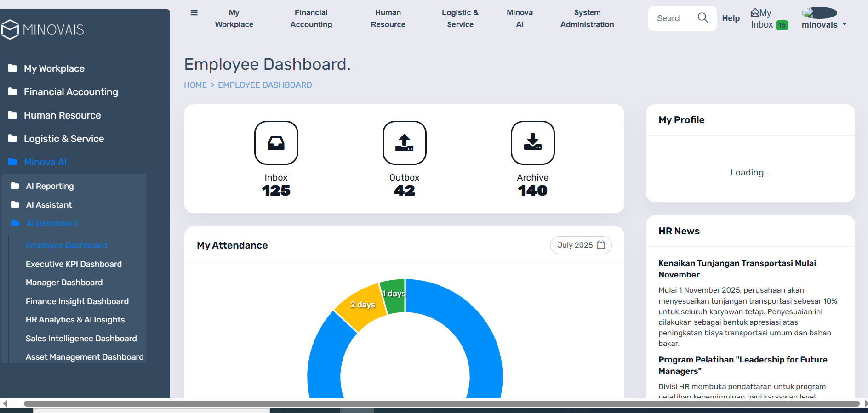868x413 pixels.
Task: Click the calendar icon beside July 2025
Action: (601, 245)
